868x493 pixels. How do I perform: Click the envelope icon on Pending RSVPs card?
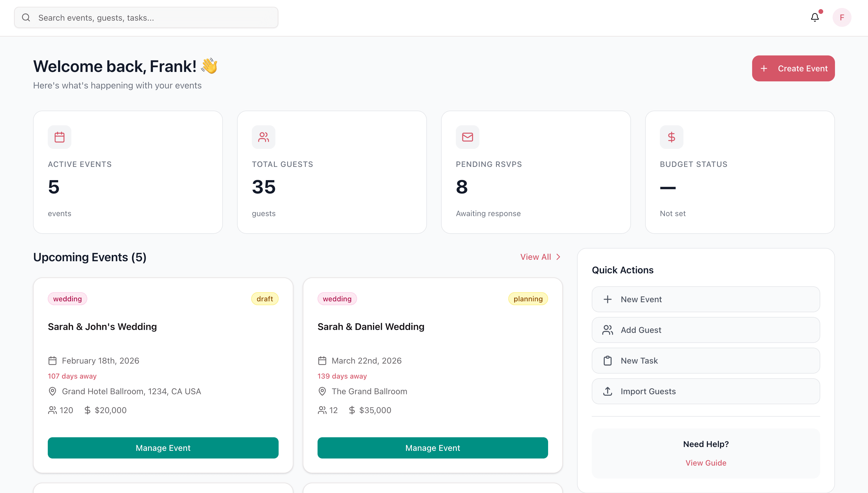(468, 137)
